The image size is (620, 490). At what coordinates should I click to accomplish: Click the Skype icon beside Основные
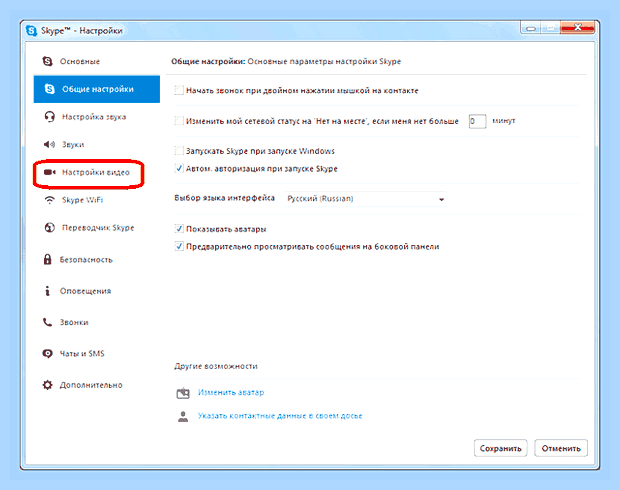click(47, 61)
